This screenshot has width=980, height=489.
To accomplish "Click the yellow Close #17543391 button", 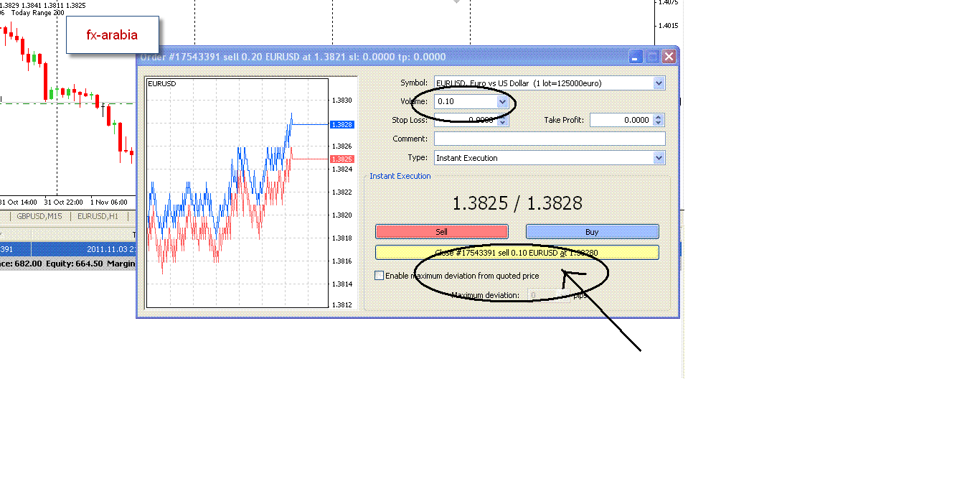I will click(517, 253).
